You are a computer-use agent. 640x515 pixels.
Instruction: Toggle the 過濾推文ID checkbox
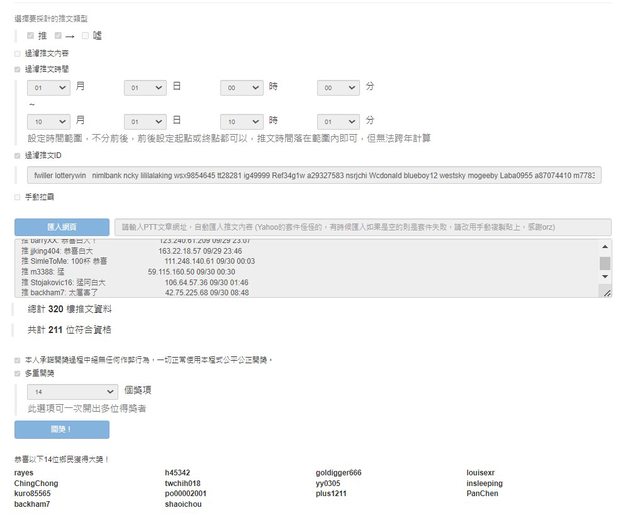pos(17,156)
